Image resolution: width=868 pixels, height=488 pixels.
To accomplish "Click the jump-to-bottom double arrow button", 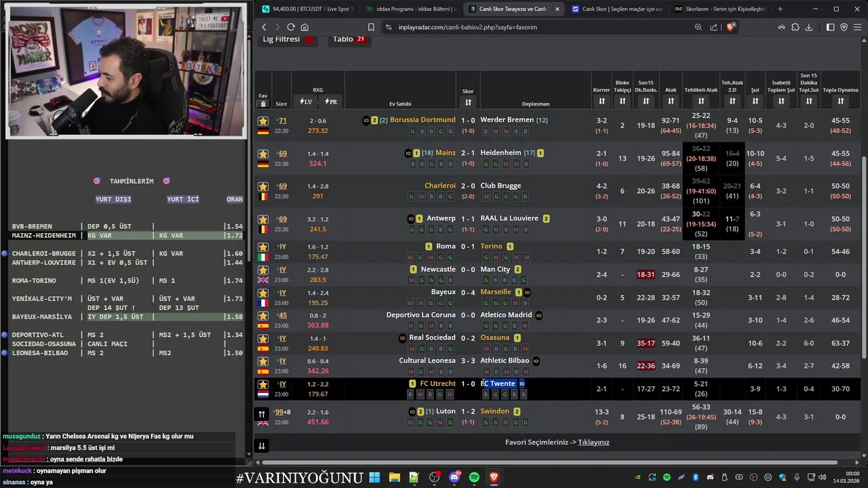I will [x=261, y=445].
